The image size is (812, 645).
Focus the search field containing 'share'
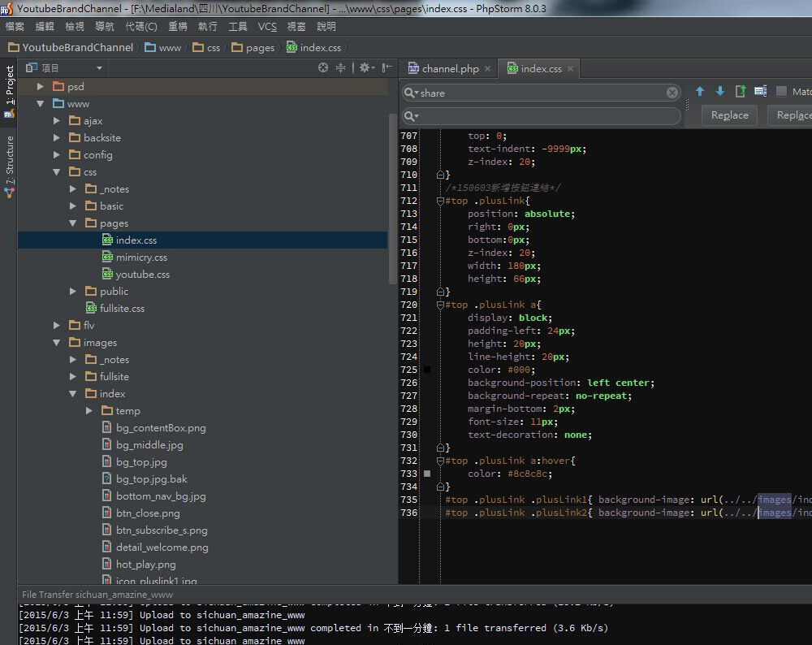tap(541, 93)
